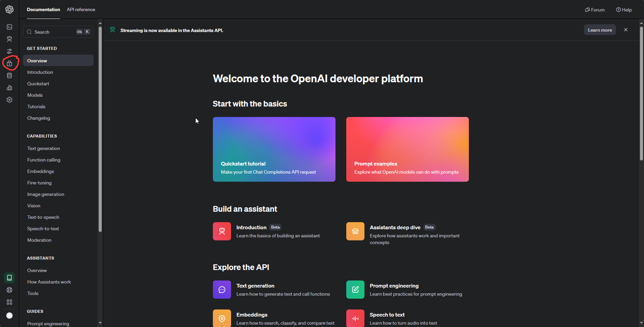Click the green robot icon in the streaming banner
This screenshot has height=327, width=644.
[x=112, y=30]
